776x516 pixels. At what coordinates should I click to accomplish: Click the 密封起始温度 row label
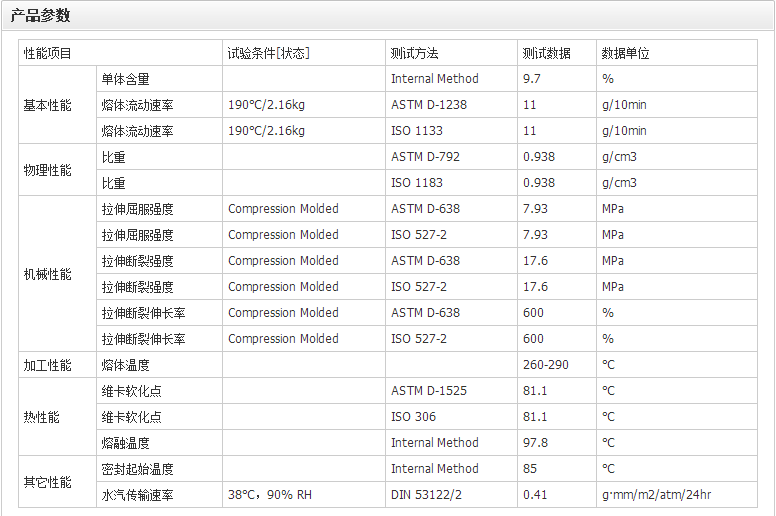(137, 469)
